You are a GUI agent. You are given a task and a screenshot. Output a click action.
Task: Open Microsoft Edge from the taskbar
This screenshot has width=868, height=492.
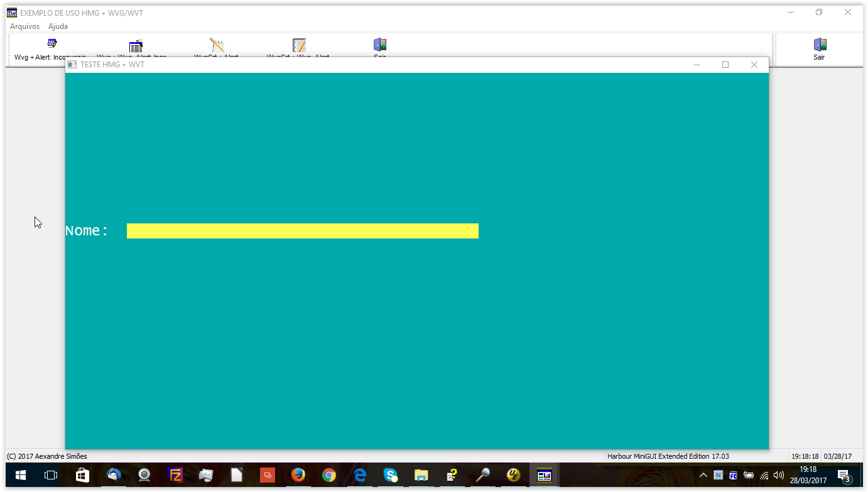click(x=360, y=476)
